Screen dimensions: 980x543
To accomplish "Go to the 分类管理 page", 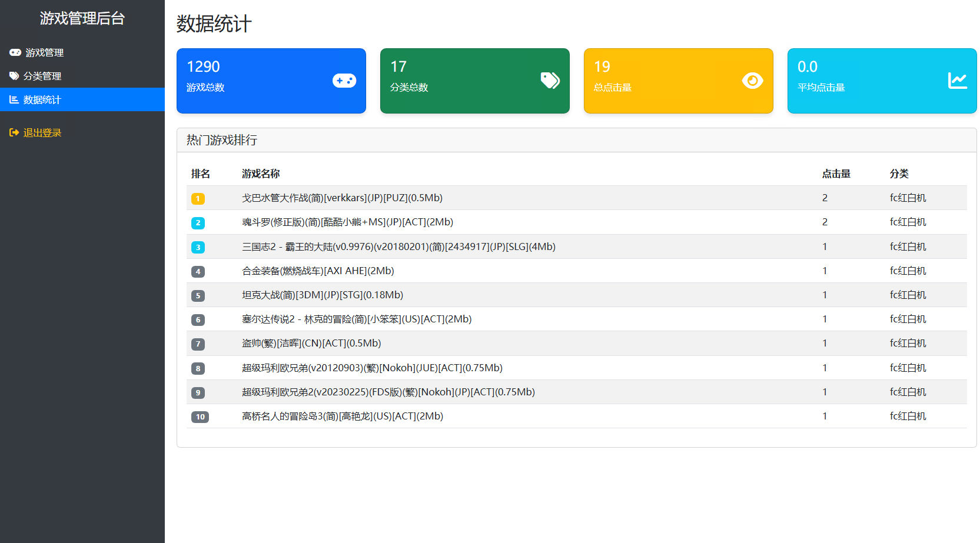I will (42, 76).
